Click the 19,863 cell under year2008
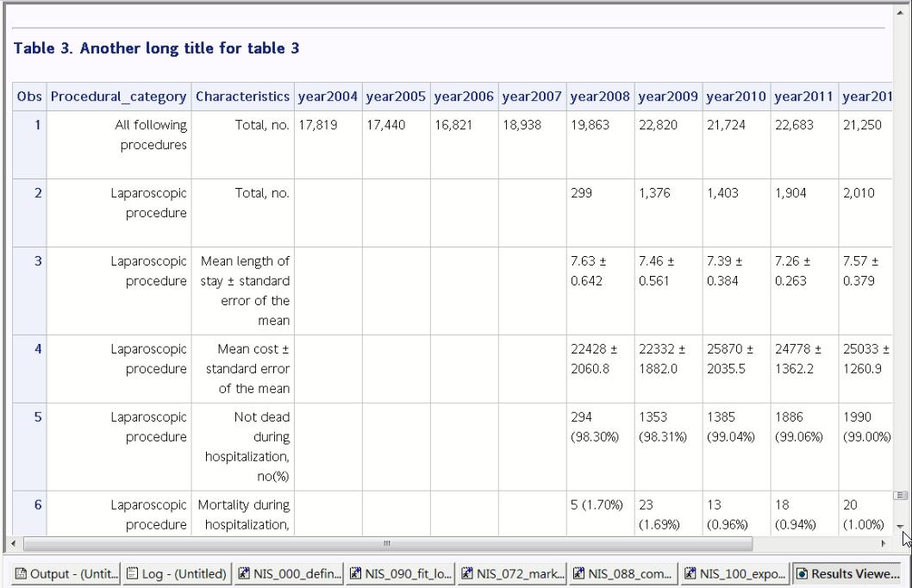The image size is (912, 588). coord(600,144)
